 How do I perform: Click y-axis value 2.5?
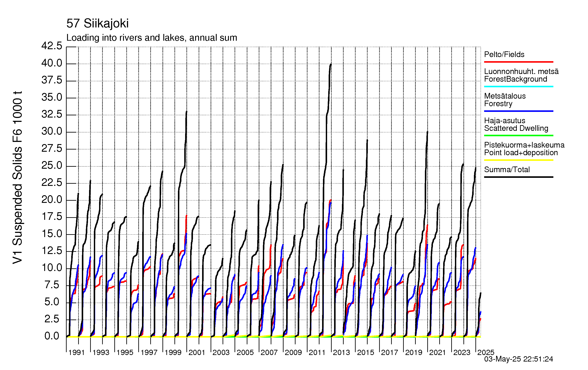click(x=52, y=319)
